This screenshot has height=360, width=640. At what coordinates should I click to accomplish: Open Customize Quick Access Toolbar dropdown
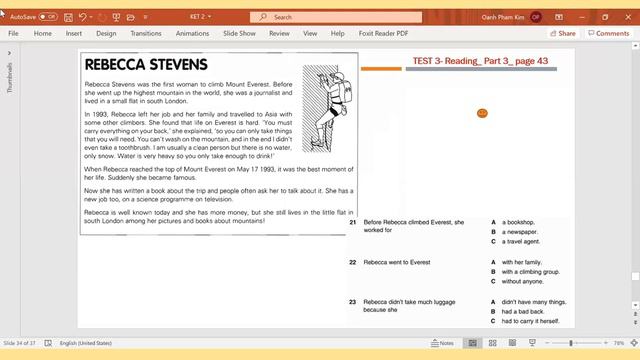(x=145, y=17)
